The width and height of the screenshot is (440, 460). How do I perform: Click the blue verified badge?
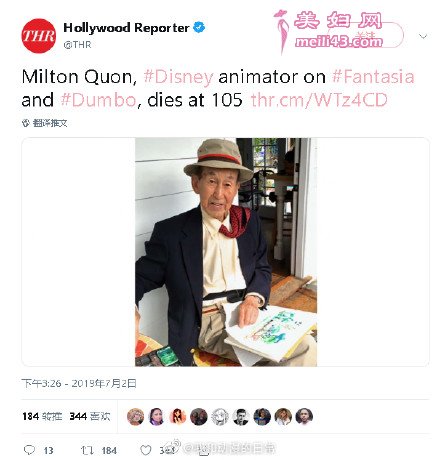[x=199, y=27]
